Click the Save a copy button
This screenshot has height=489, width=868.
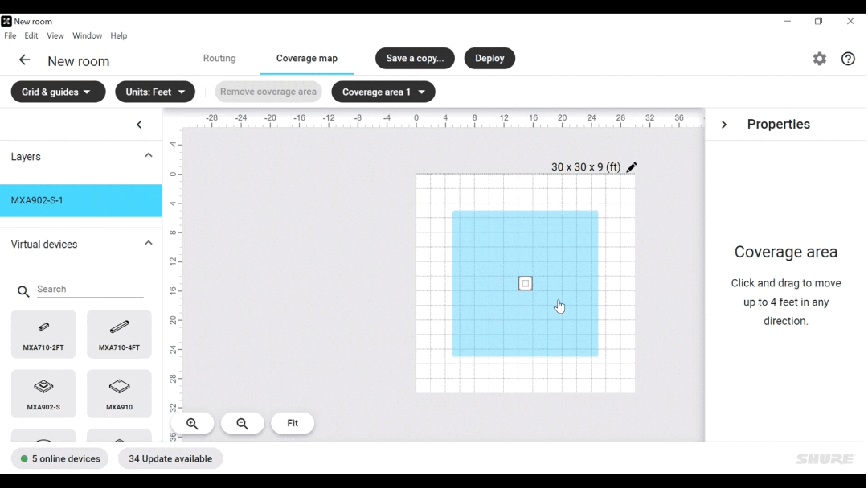415,58
